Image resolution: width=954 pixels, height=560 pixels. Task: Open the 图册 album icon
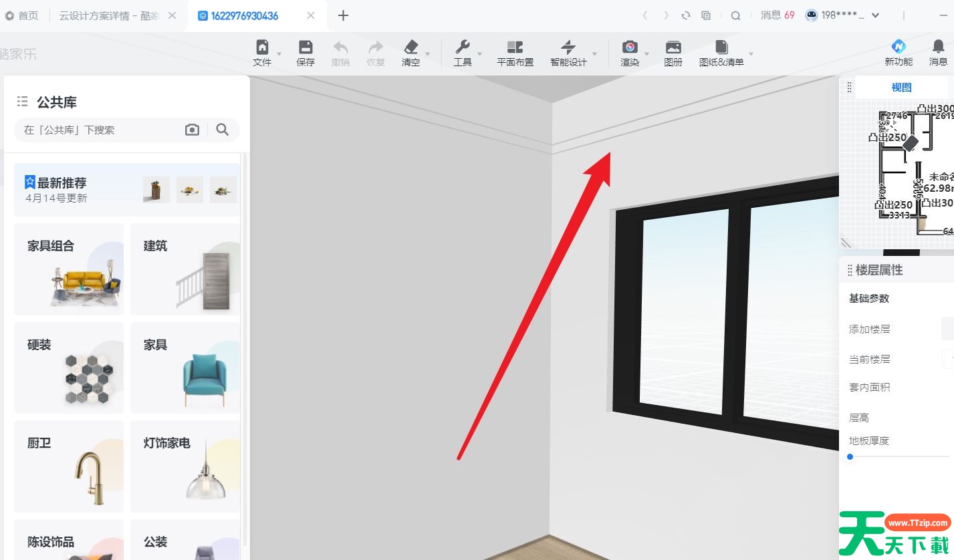pyautogui.click(x=673, y=47)
